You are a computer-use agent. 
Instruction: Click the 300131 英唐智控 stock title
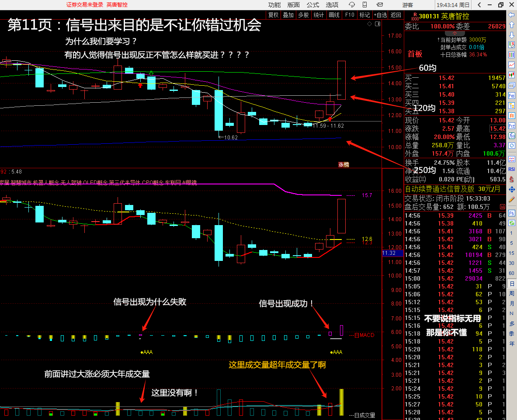[x=444, y=16]
